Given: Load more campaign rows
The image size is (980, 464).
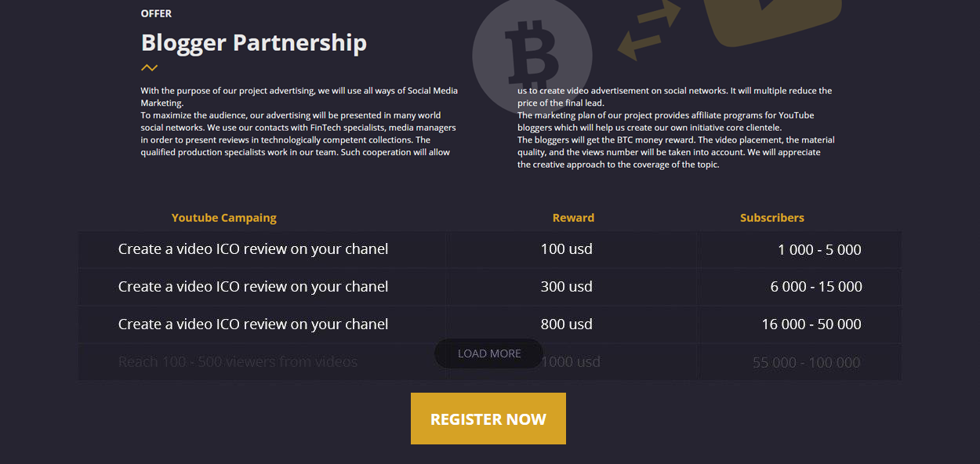Looking at the screenshot, I should point(489,353).
